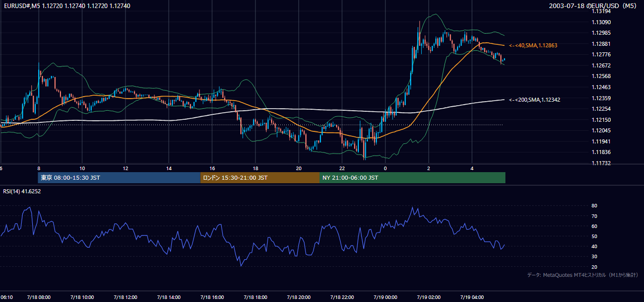Viewport: 644px width, 302px height.
Task: Click the MetaQuotes MT4 data source credit
Action: click(x=583, y=275)
